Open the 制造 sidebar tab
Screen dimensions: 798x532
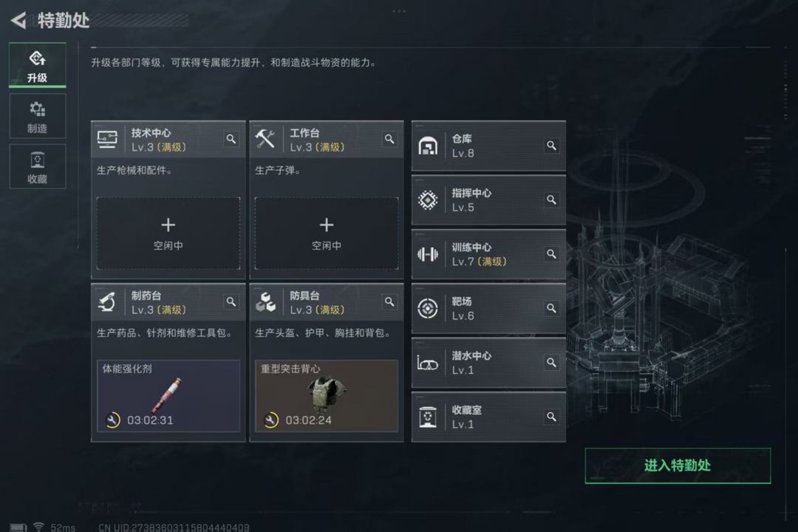[37, 117]
